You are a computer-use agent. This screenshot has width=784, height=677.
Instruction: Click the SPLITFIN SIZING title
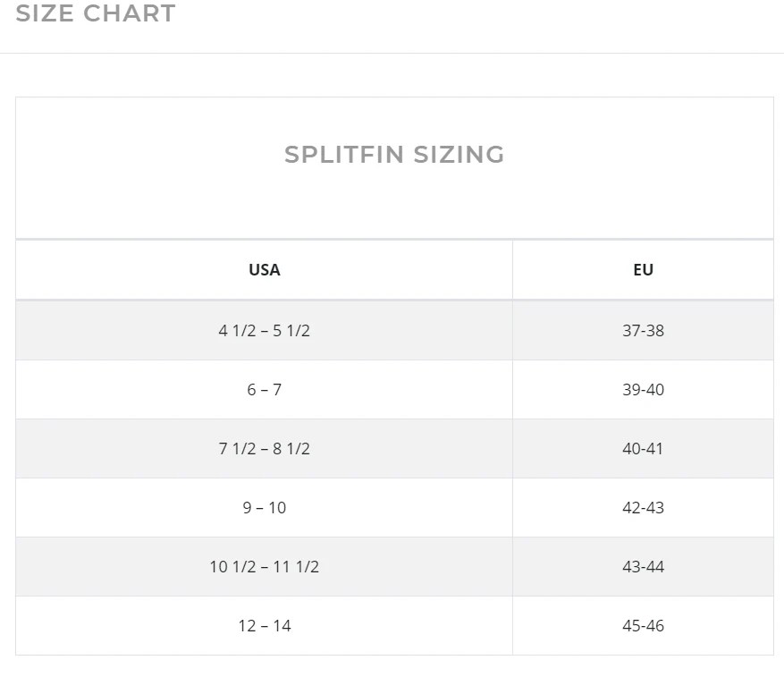click(x=394, y=155)
